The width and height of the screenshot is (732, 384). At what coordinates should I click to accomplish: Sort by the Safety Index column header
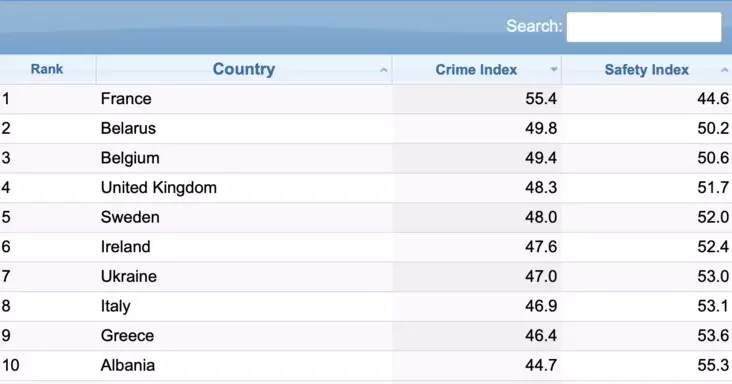click(647, 69)
